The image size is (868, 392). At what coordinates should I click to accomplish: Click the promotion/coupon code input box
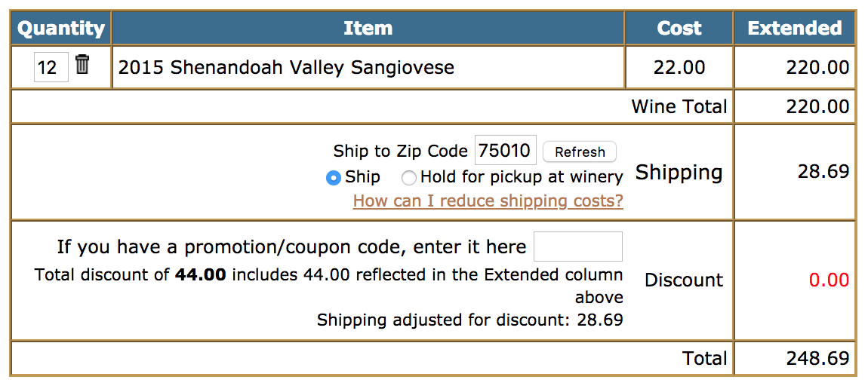tap(577, 247)
